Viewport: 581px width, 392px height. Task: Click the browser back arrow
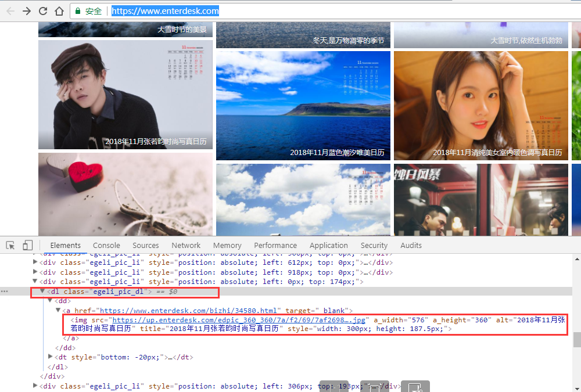tap(10, 11)
